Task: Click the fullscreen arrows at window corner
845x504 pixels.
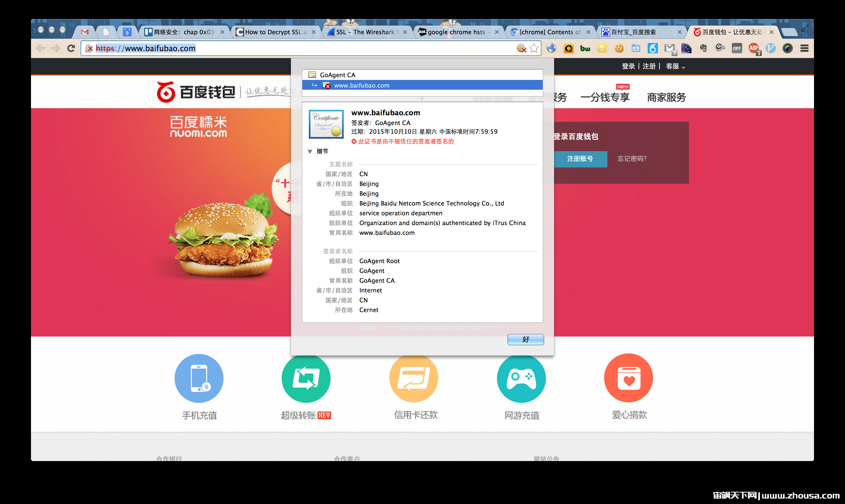Action: point(804,28)
